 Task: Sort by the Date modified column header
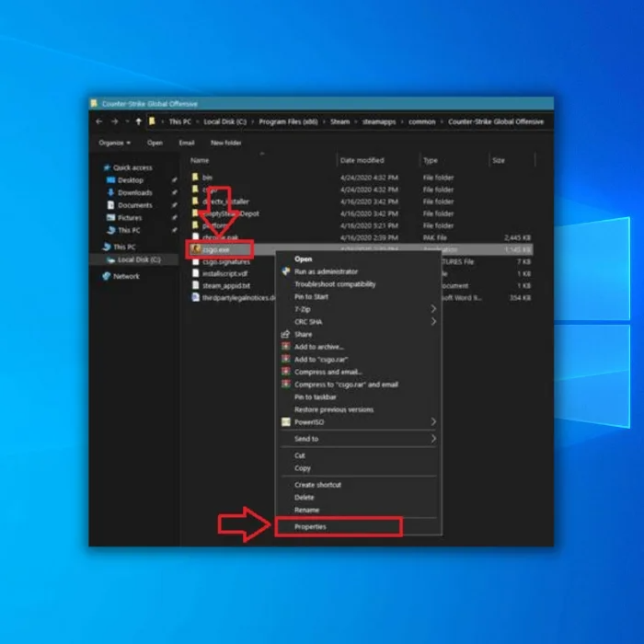[362, 160]
